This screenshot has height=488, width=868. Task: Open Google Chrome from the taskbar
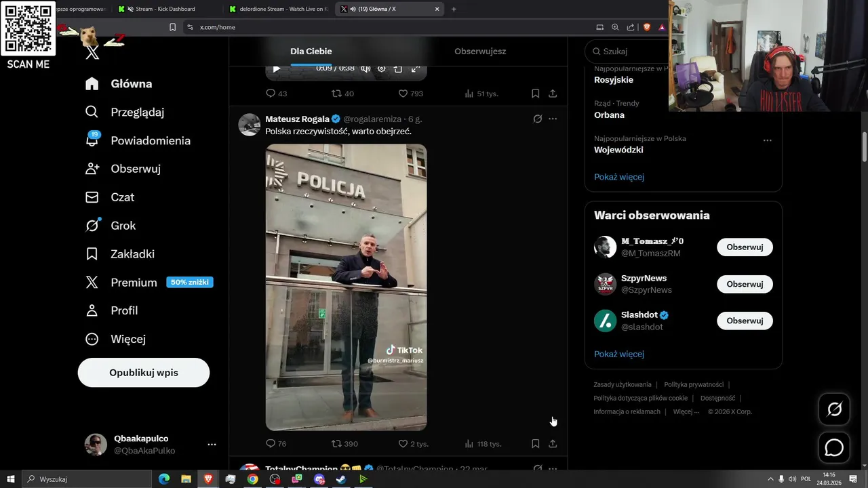tap(252, 479)
